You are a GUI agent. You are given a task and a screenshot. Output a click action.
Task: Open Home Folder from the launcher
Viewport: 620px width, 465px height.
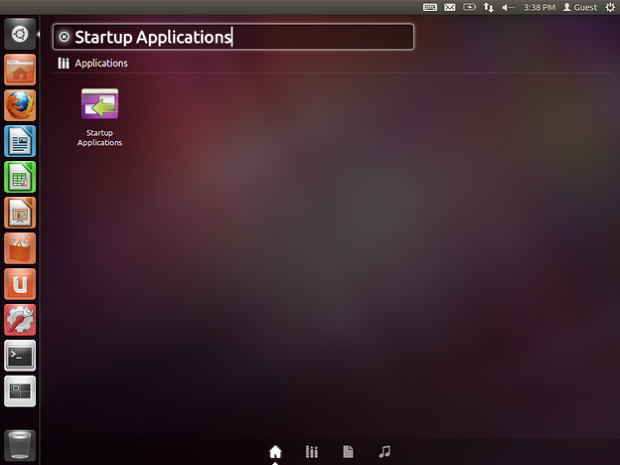[x=20, y=70]
